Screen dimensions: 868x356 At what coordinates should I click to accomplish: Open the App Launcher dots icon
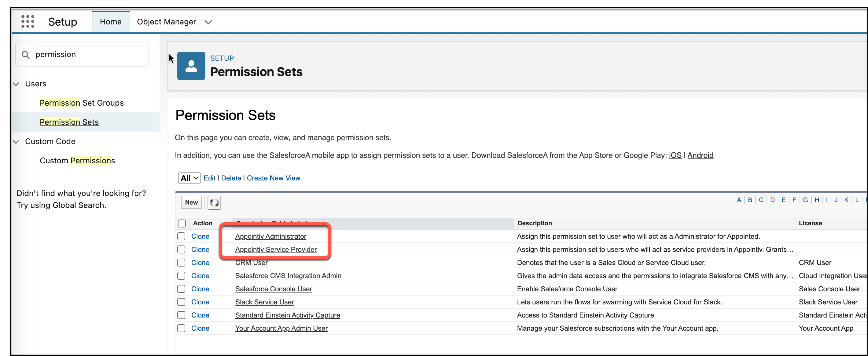click(28, 22)
